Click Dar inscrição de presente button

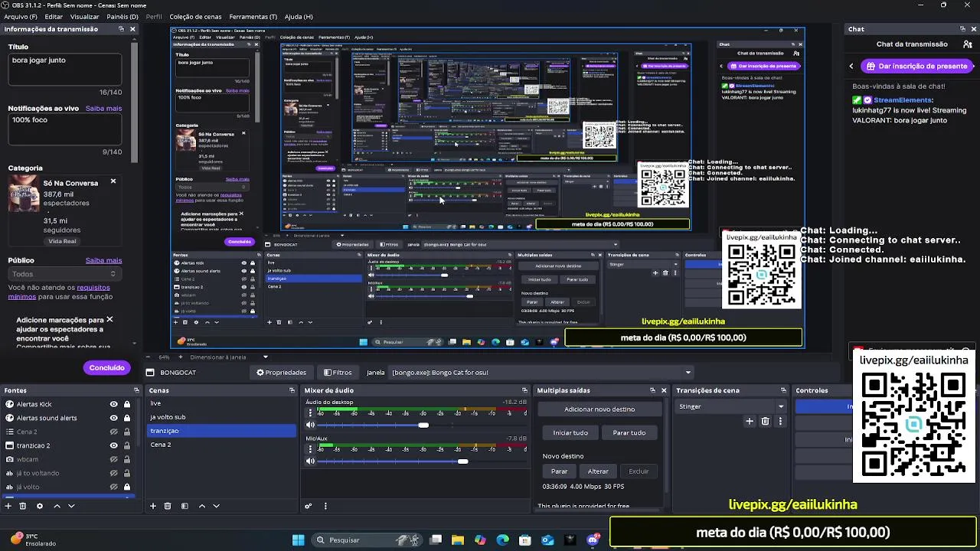pyautogui.click(x=916, y=66)
